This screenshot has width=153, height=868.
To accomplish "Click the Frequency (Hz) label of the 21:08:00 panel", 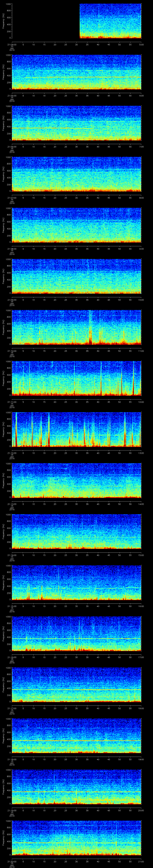I will pyautogui.click(x=3, y=225).
